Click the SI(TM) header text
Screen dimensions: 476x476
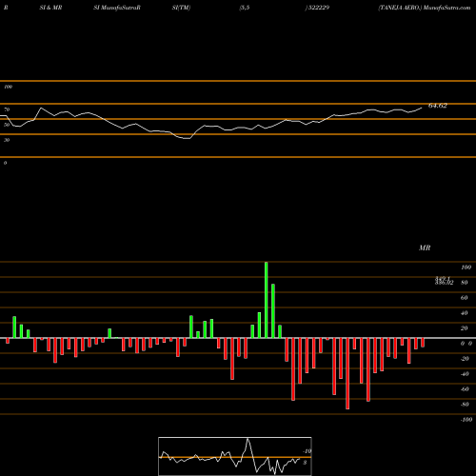[181, 8]
